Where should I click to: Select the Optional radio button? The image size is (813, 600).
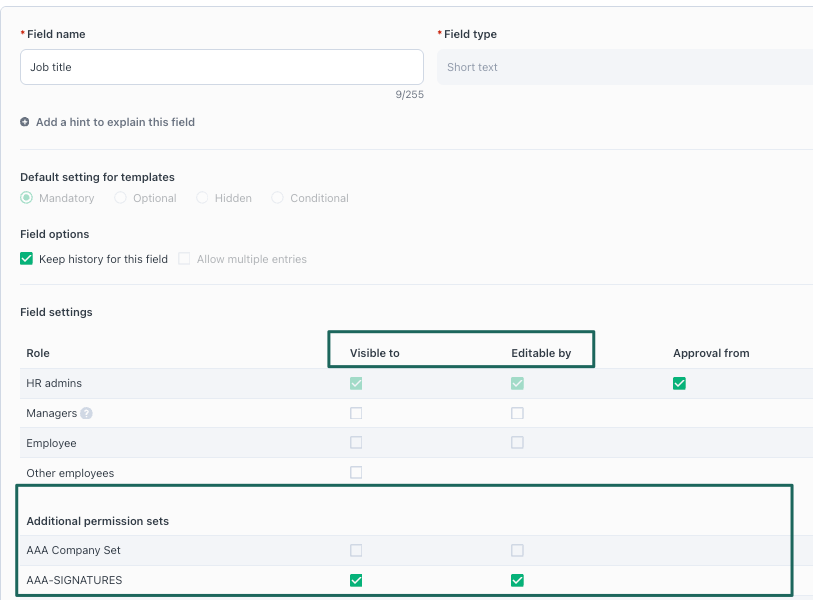click(121, 198)
